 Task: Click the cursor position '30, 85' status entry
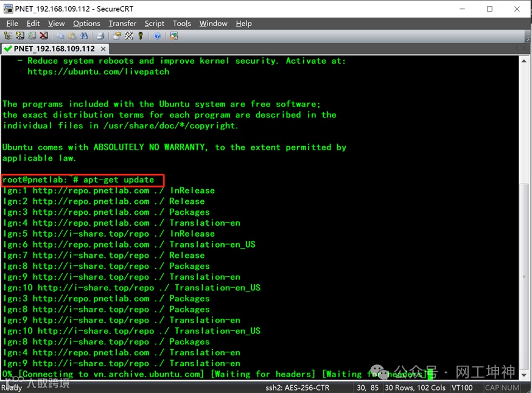pyautogui.click(x=368, y=388)
